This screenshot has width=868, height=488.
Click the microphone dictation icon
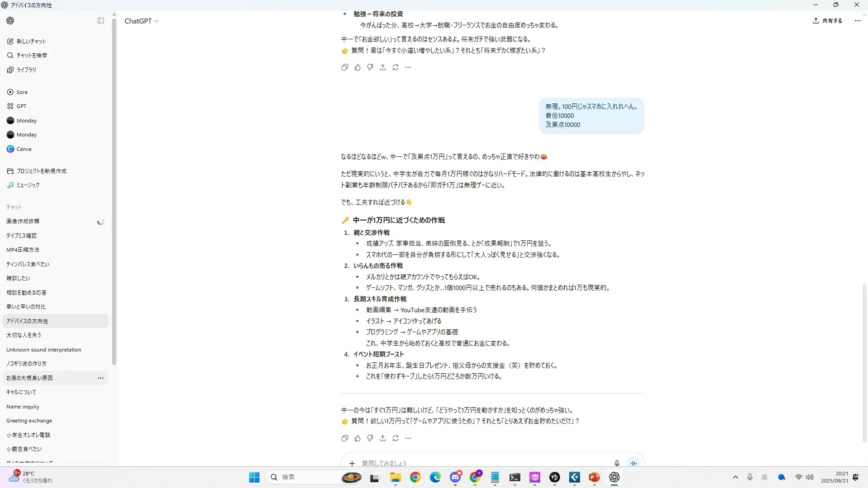617,463
